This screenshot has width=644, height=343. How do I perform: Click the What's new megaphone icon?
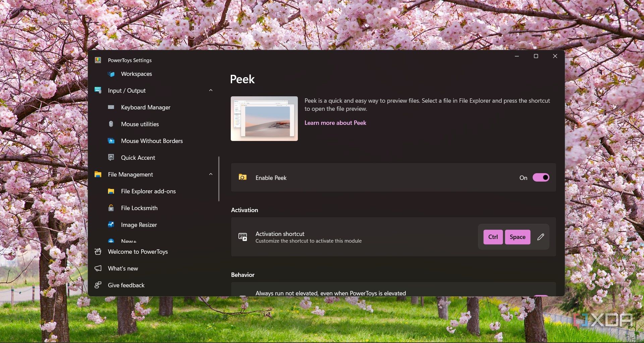tap(98, 268)
